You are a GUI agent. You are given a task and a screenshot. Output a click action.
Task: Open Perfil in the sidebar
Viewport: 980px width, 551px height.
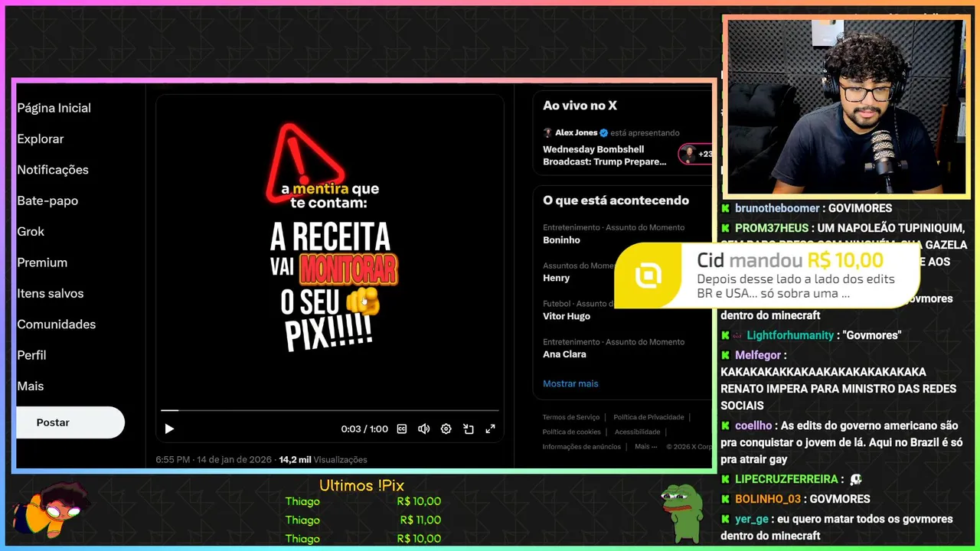click(x=31, y=355)
